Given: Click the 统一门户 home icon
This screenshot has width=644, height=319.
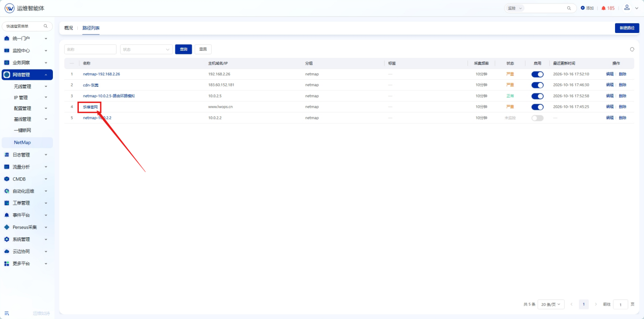Looking at the screenshot, I should [7, 39].
